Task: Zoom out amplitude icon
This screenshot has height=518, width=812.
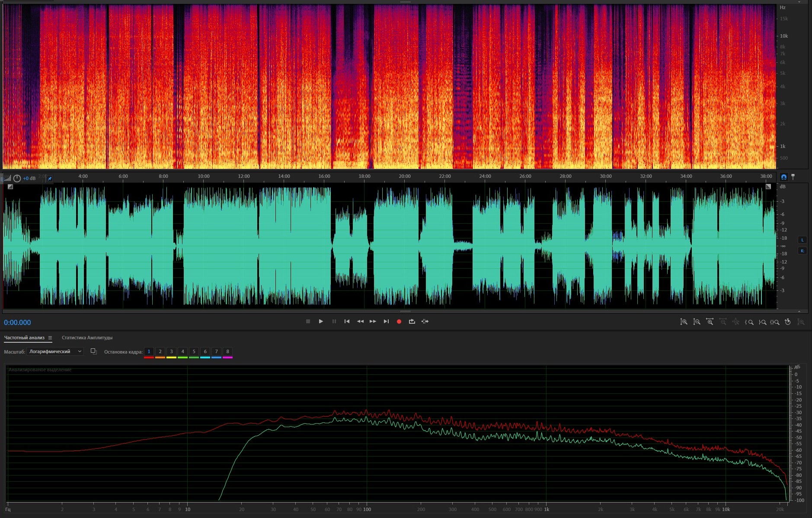Action: tap(697, 322)
